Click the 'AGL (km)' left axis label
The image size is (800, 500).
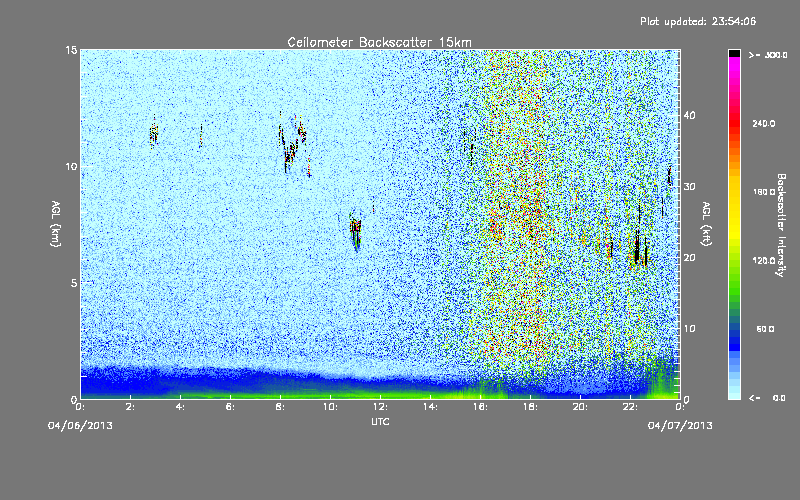click(x=56, y=223)
